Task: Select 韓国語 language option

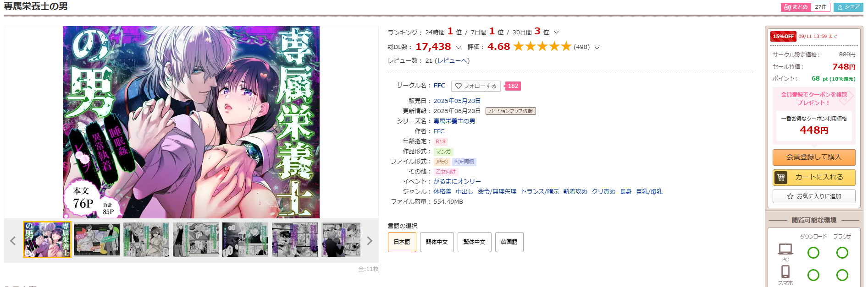Action: tap(509, 242)
